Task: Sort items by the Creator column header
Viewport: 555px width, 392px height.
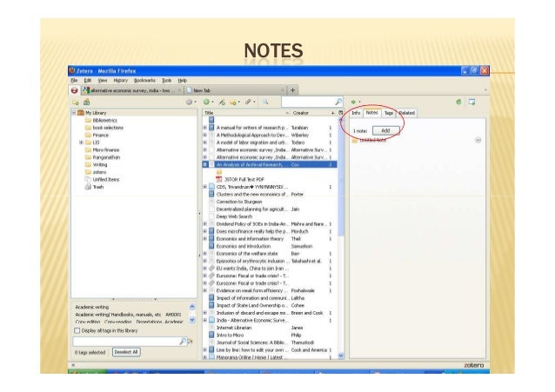Action: click(x=311, y=113)
